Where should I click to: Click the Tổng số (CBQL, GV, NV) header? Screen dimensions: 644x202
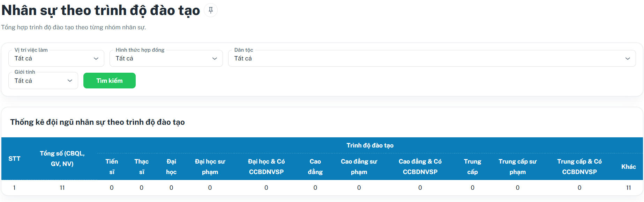(x=62, y=159)
